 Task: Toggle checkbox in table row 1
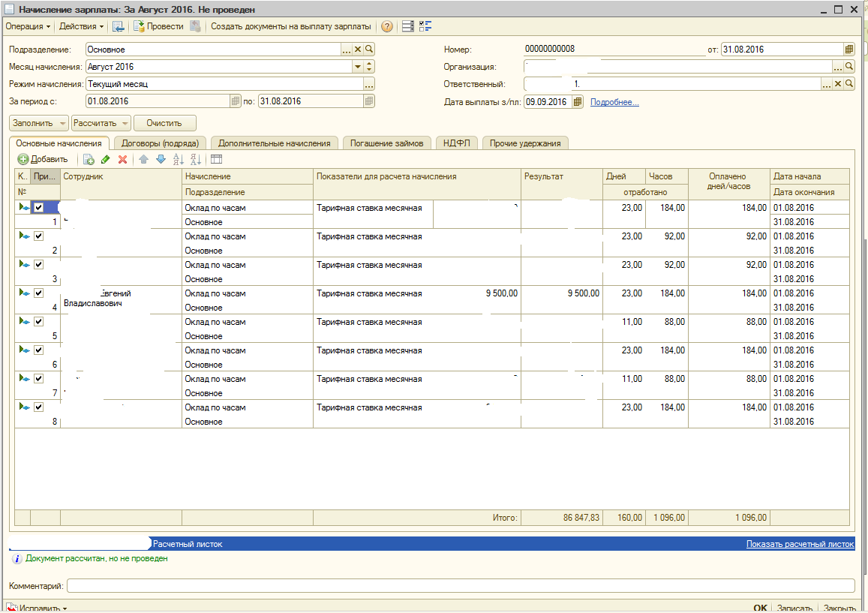click(38, 208)
